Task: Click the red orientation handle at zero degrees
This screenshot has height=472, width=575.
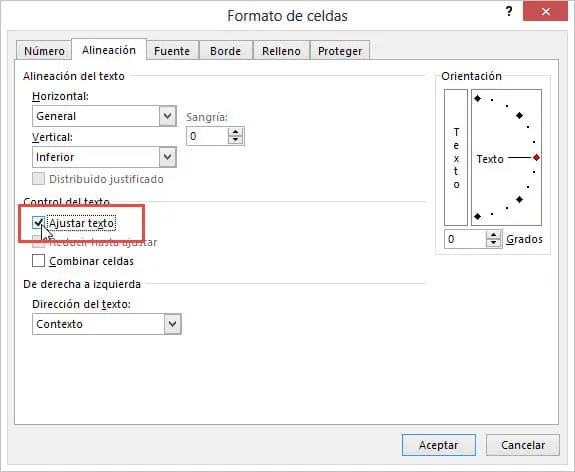Action: click(536, 158)
